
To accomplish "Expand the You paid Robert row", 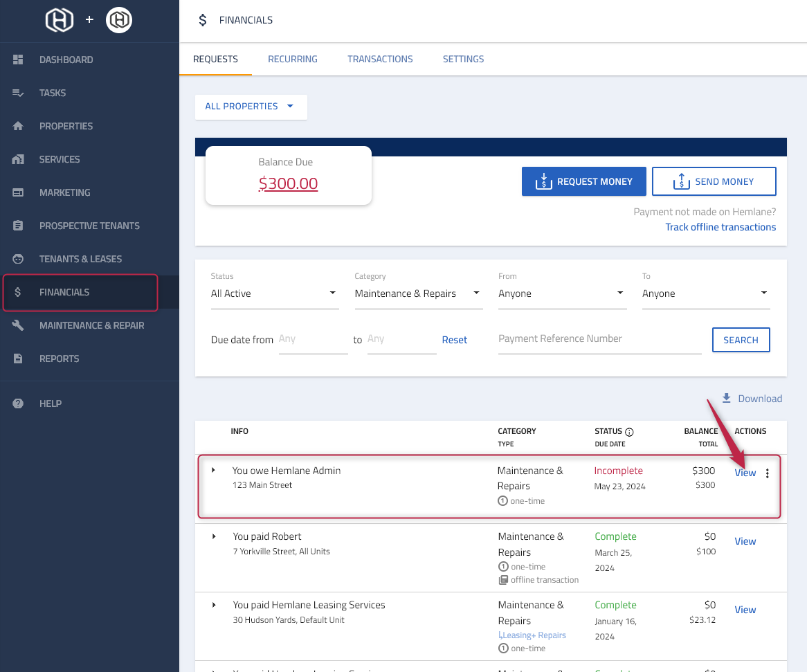I will pyautogui.click(x=214, y=536).
